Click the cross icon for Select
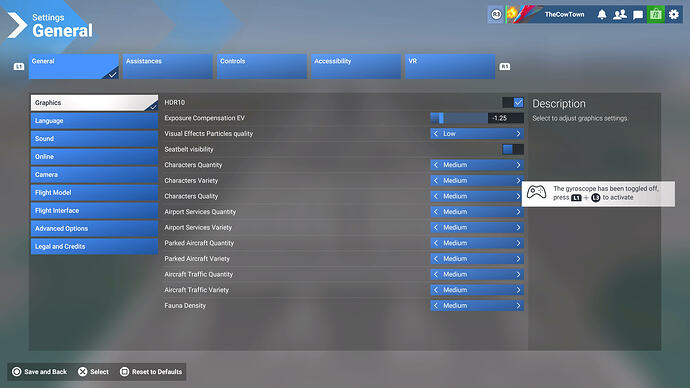The image size is (690, 388). (82, 372)
